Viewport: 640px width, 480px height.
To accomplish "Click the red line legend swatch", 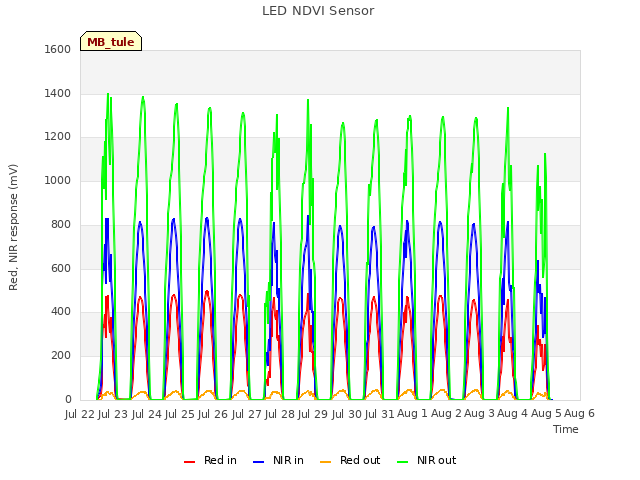I will [189, 462].
